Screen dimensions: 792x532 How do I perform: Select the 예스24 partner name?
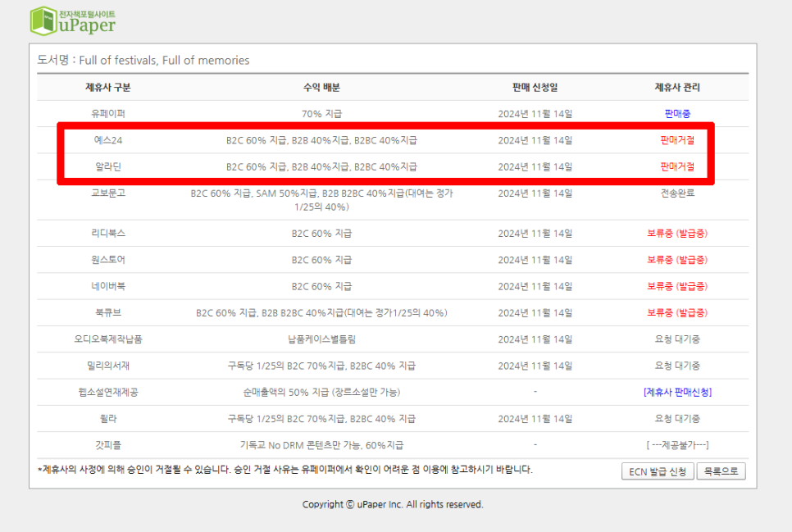tap(108, 140)
